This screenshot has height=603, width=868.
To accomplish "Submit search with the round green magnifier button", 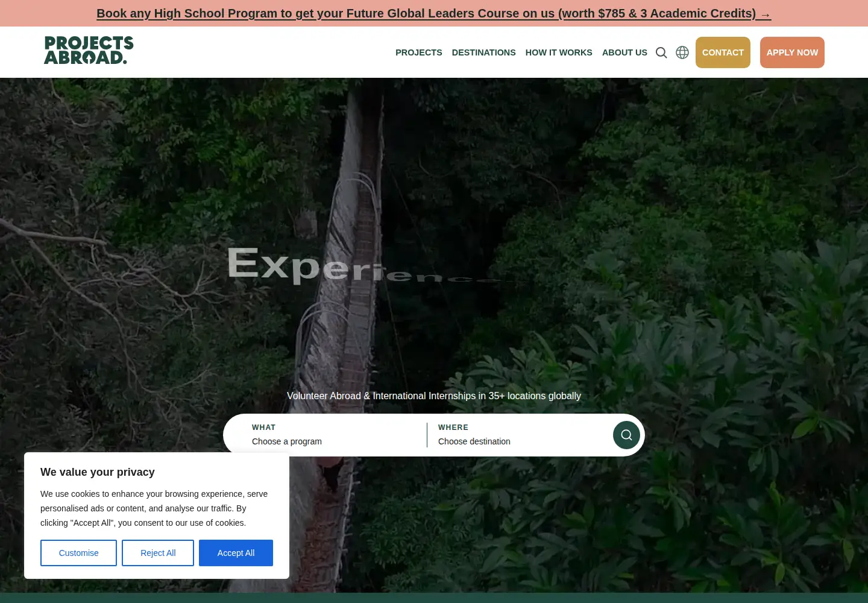I will pyautogui.click(x=626, y=435).
